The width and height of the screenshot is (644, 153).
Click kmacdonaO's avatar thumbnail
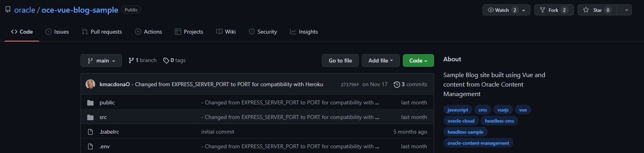pyautogui.click(x=90, y=84)
